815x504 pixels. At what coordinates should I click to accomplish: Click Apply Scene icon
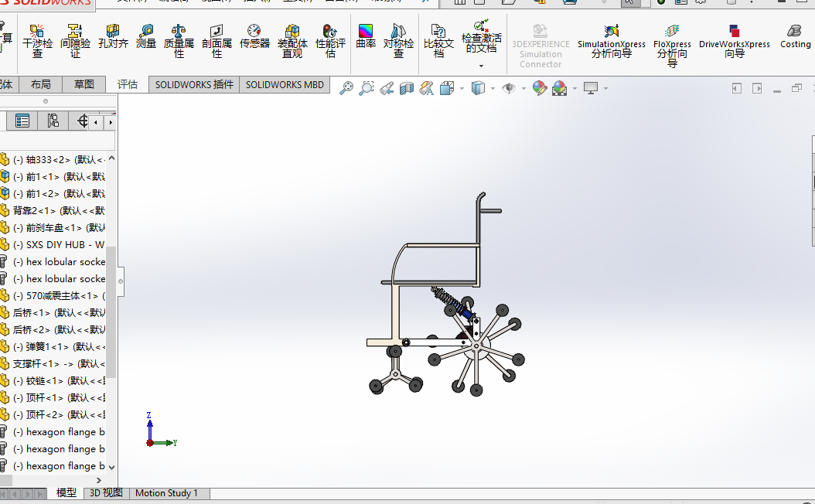point(559,88)
